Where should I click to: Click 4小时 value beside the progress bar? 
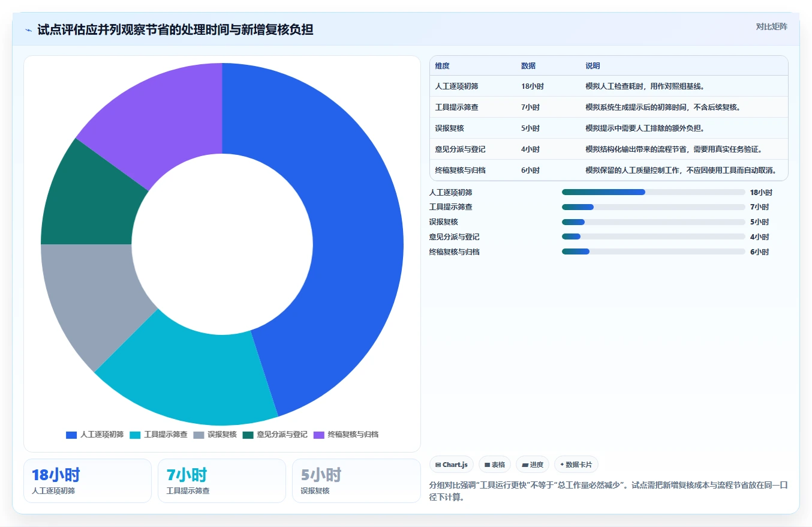tap(759, 237)
